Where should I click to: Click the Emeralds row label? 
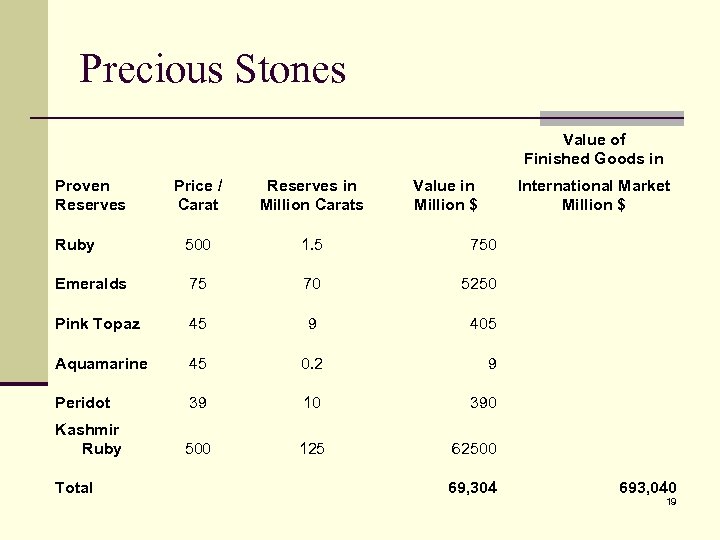pos(91,284)
